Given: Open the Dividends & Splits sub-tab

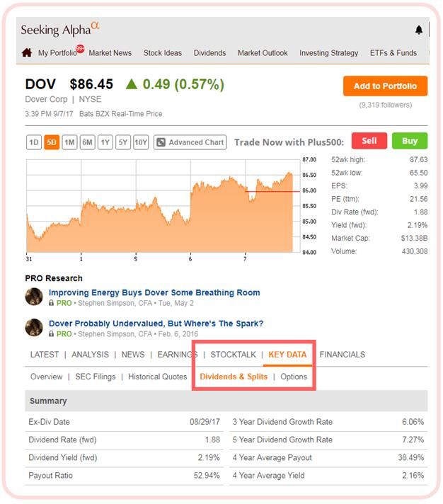Looking at the screenshot, I should pyautogui.click(x=234, y=377).
